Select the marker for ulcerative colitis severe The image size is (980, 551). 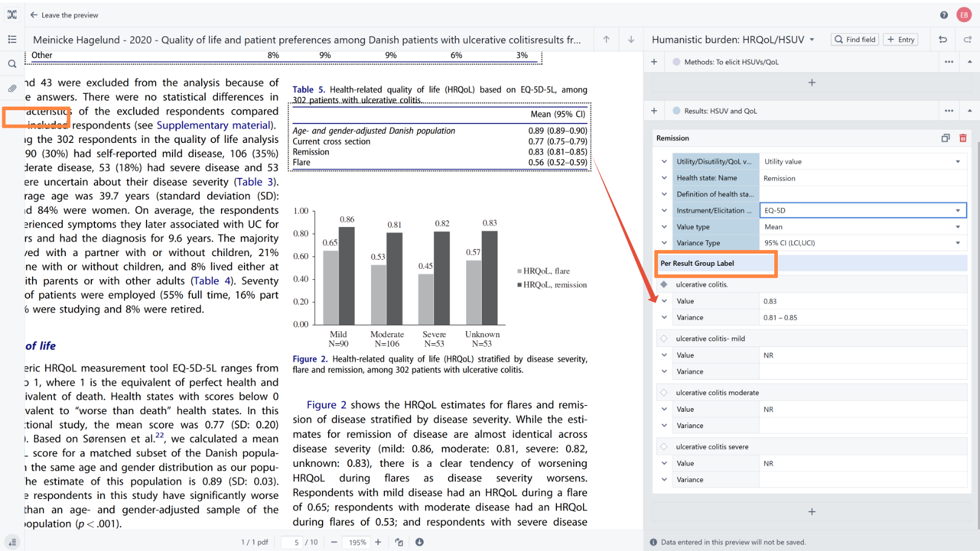[x=664, y=447]
